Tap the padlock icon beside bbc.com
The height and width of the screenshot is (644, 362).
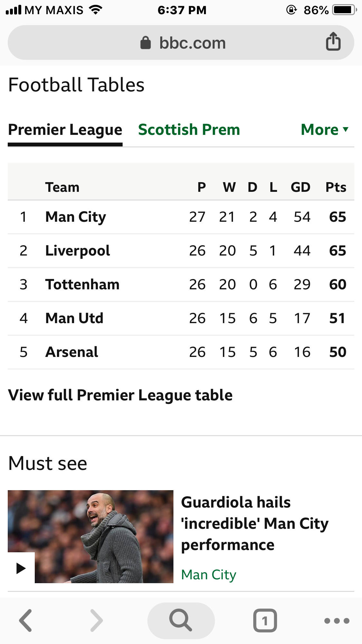(x=145, y=43)
